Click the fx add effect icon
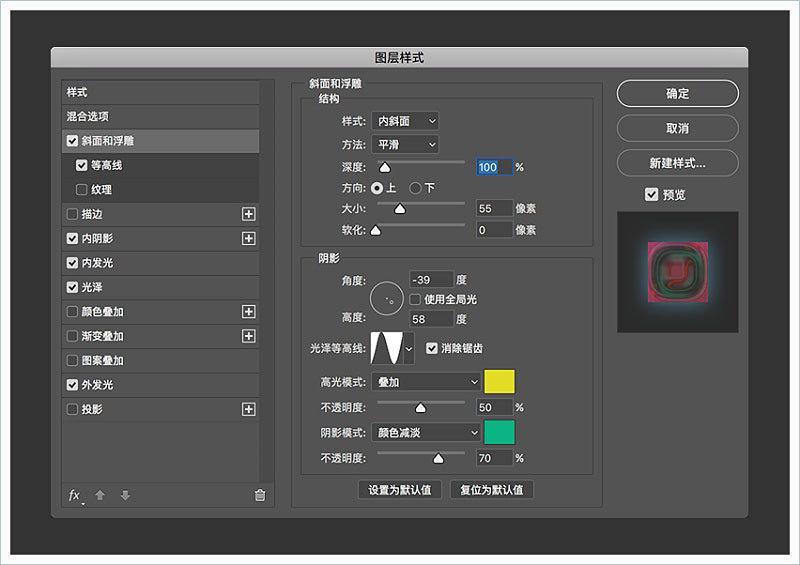This screenshot has height=565, width=800. (x=76, y=496)
